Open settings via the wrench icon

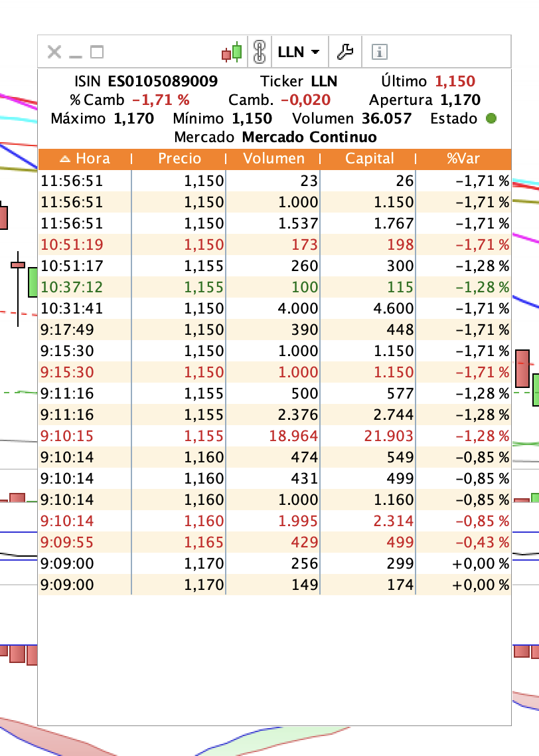pos(346,52)
